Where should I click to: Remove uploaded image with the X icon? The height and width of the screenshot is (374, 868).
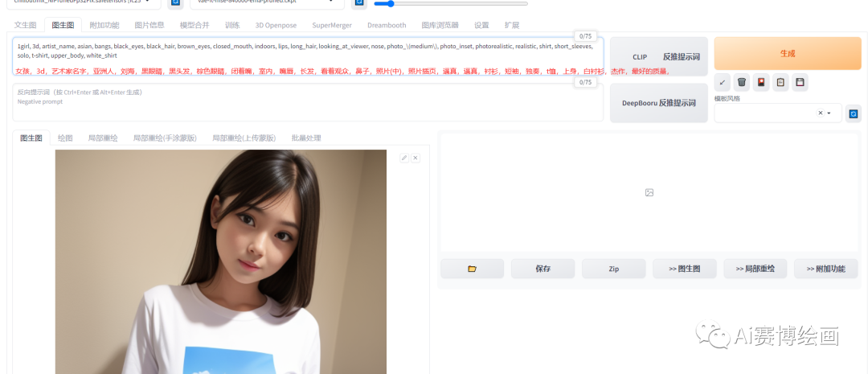point(416,158)
